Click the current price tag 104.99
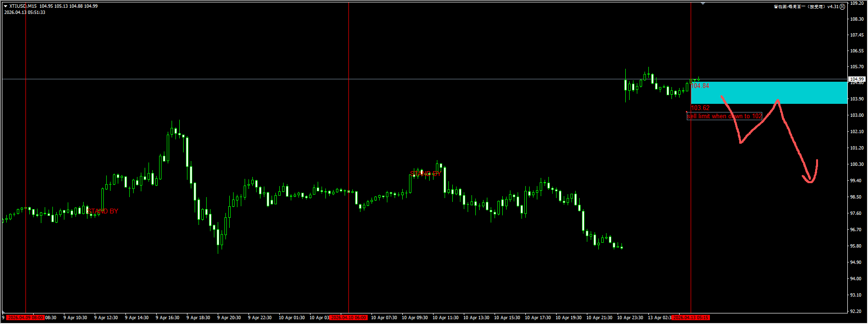This screenshot has width=868, height=324. 856,79
